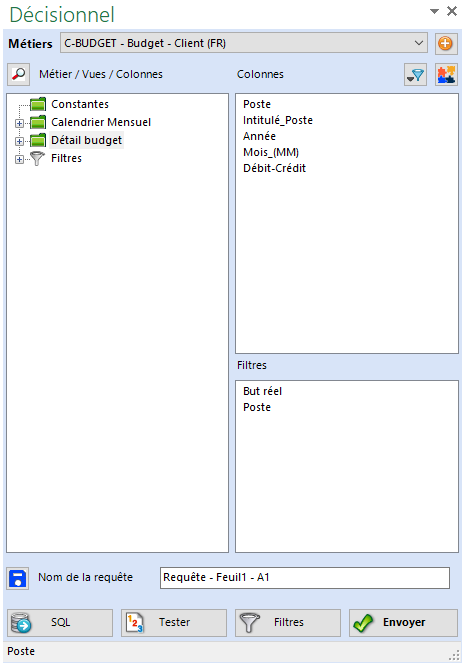Click the colorful puzzle pieces icon
The image size is (463, 664).
point(446,75)
